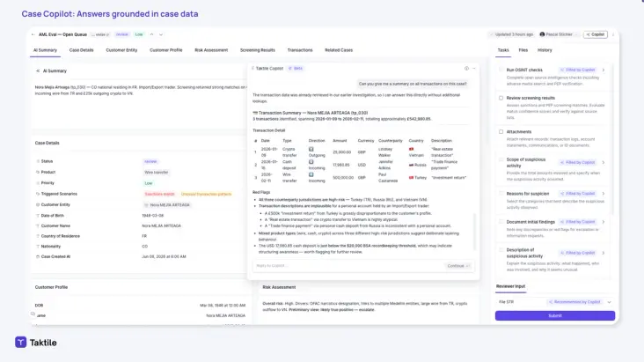Click the AI Summary sparkle icon in section header
Screen dimensions: 644x362
coord(38,70)
